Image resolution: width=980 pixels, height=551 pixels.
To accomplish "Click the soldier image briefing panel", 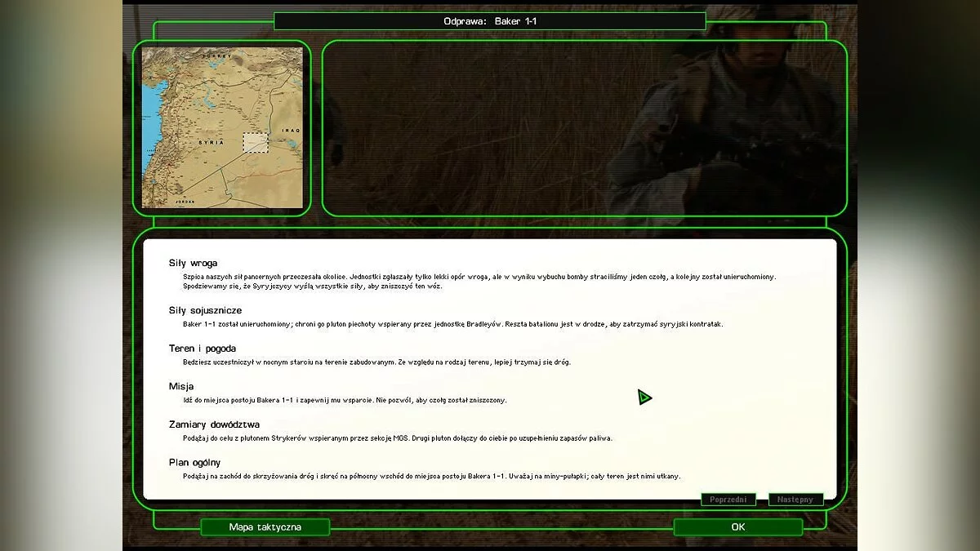I will tap(585, 128).
